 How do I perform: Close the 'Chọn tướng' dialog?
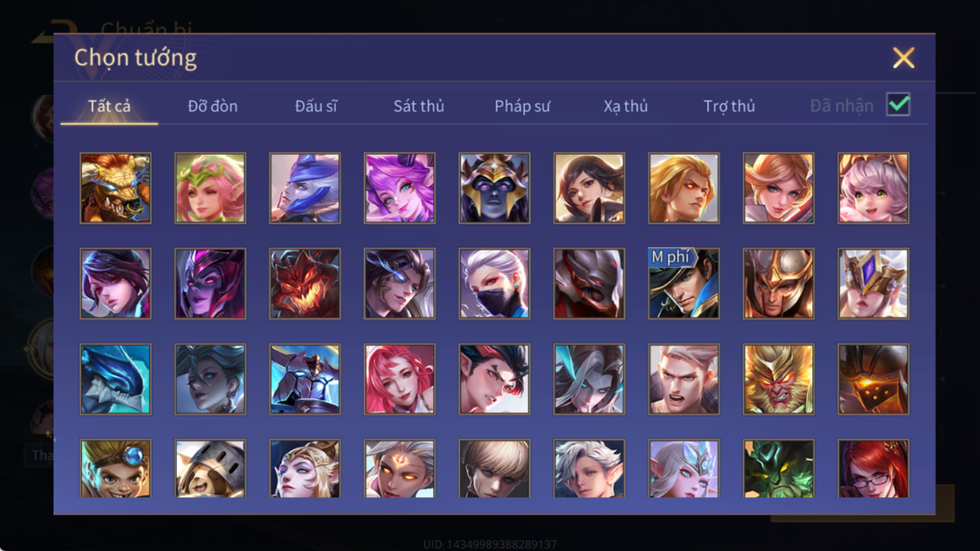(903, 58)
